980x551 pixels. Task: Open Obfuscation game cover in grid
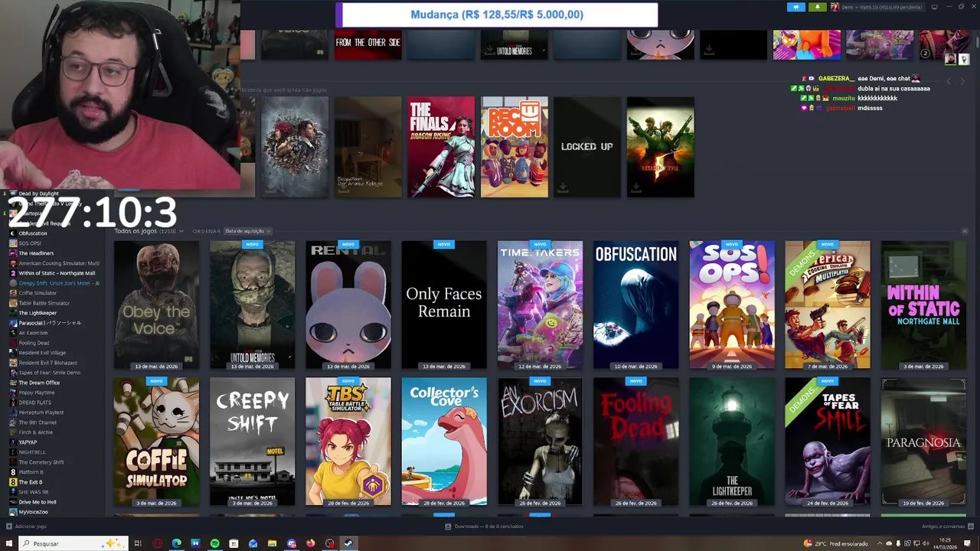(635, 305)
